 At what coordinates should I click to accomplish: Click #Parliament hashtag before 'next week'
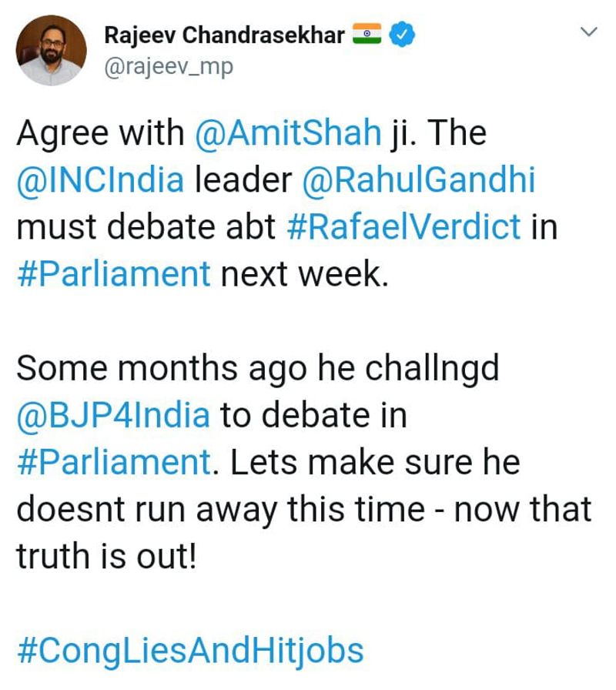[113, 273]
